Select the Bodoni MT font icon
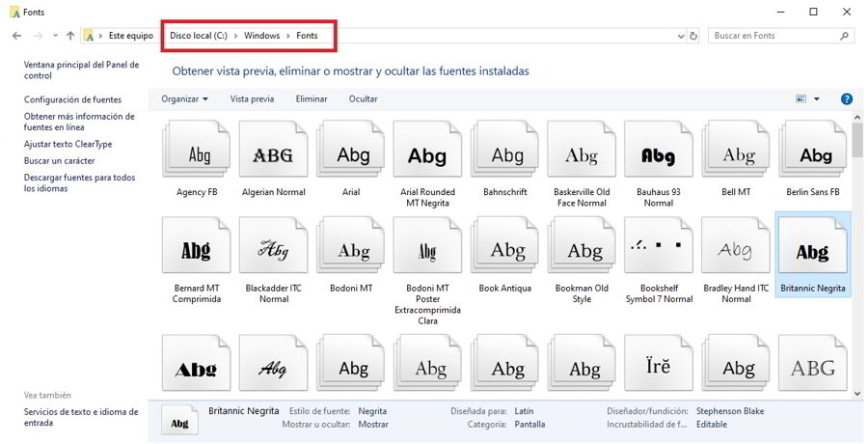Image resolution: width=868 pixels, height=444 pixels. click(x=350, y=245)
